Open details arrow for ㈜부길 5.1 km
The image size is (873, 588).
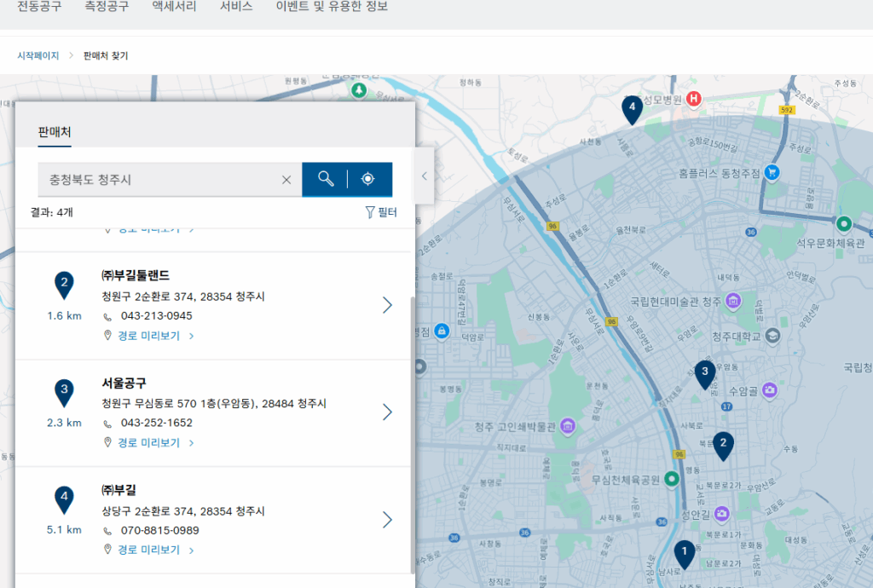[388, 520]
